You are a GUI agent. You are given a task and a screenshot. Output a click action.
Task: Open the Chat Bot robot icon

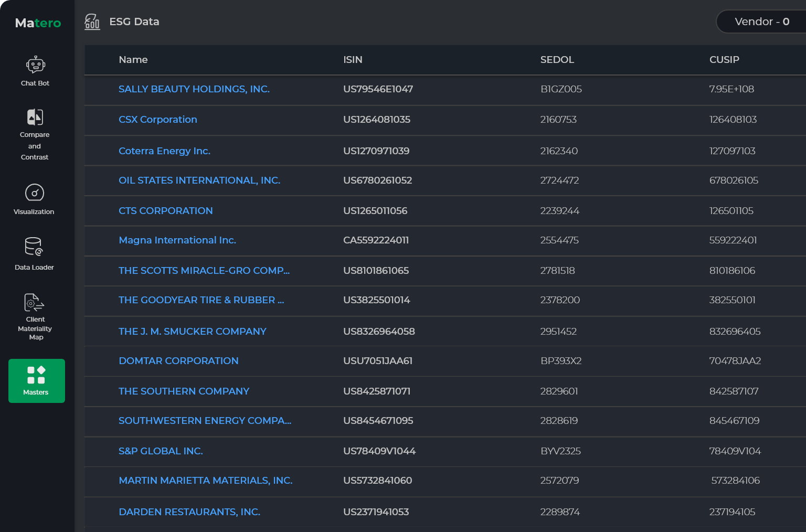coord(36,65)
